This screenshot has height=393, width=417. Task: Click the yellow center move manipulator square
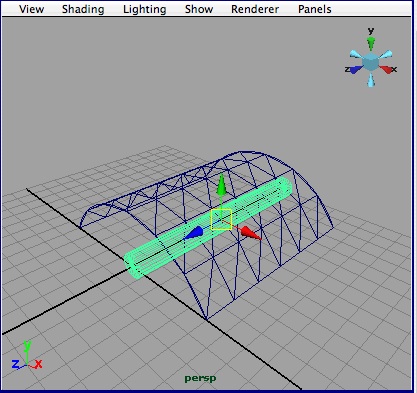[221, 219]
